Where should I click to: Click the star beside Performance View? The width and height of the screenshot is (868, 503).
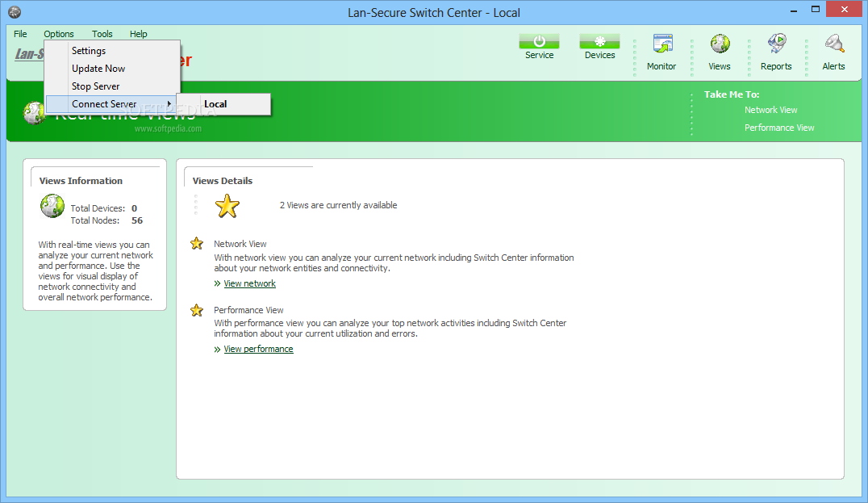[197, 310]
